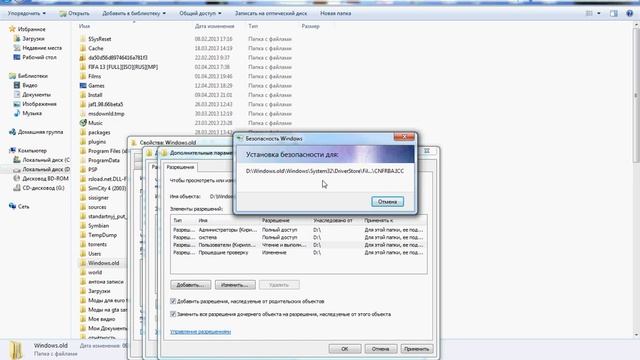Image resolution: width=640 pixels, height=360 pixels.
Task: Click Открыть in the Explorer toolbar
Action: (75, 13)
